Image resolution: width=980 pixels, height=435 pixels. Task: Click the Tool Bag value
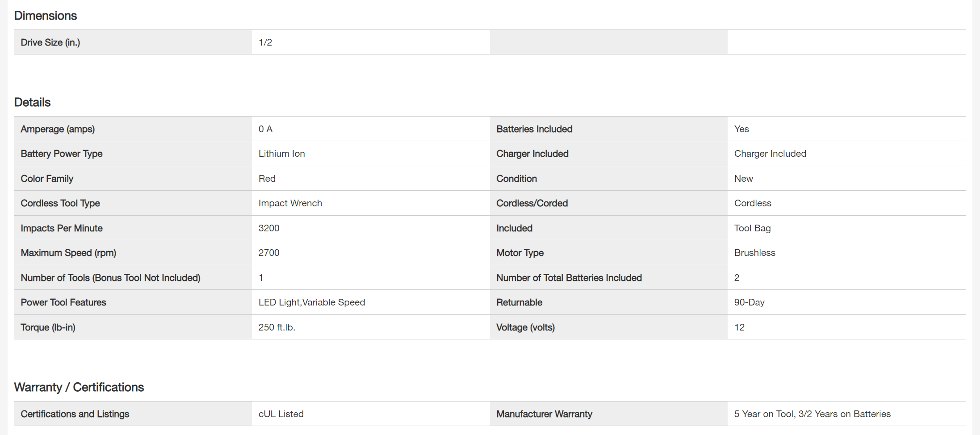753,228
